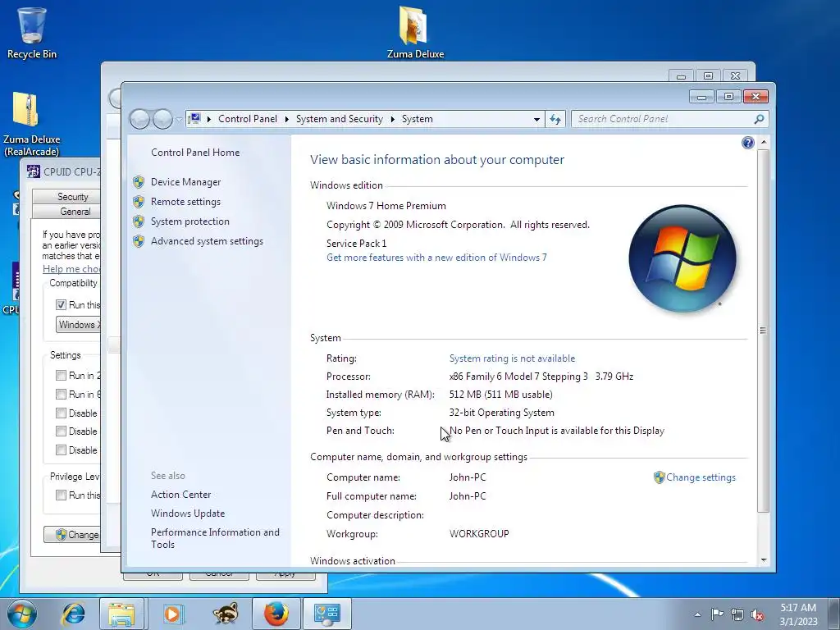Open the address bar history dropdown
840x630 pixels.
click(536, 120)
